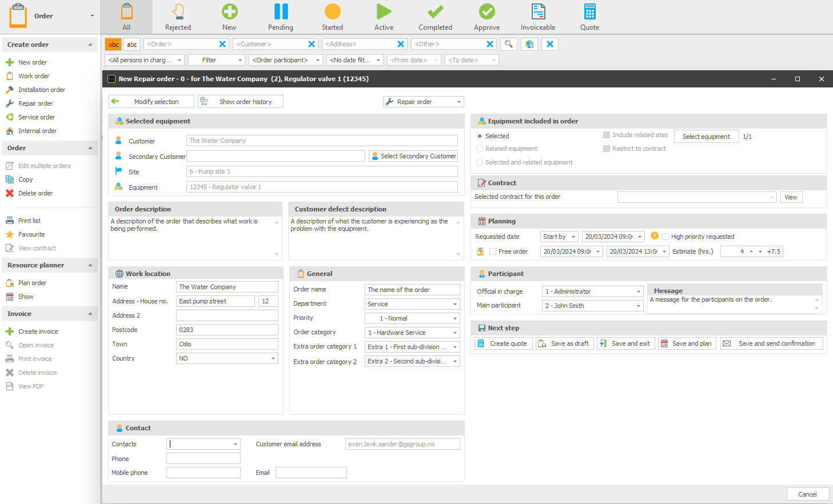The image size is (833, 504).
Task: Click Create invoice in the Invoice section
Action: point(38,331)
